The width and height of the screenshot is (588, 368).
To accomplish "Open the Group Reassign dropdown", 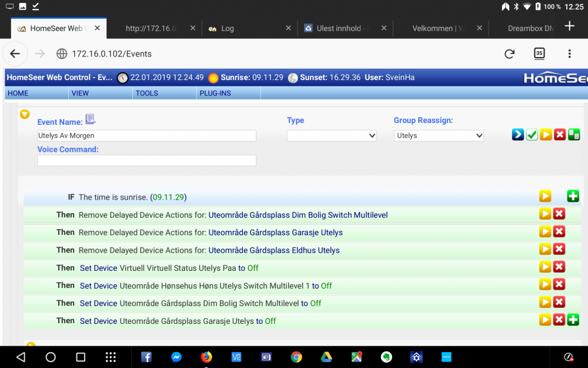I will point(439,135).
